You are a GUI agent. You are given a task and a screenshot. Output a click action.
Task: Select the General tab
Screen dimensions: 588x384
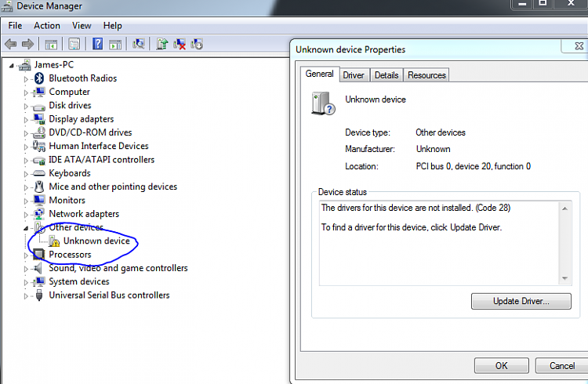[320, 74]
